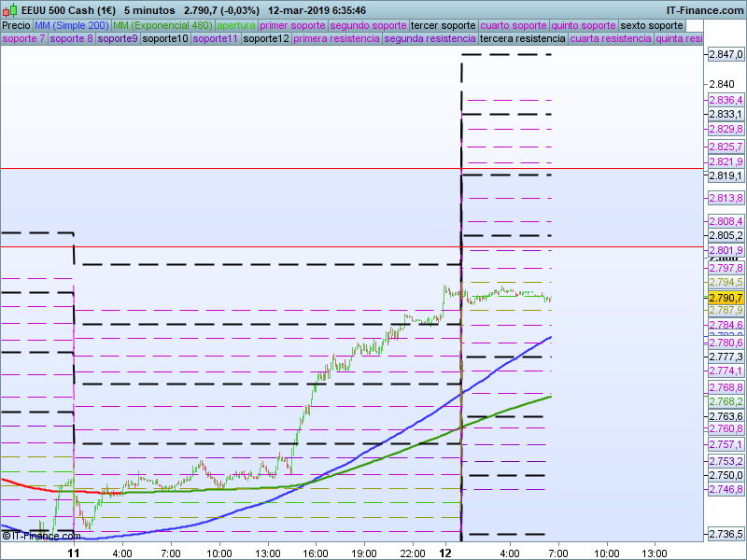This screenshot has height=560, width=747.
Task: Select the sexto soporte label
Action: pos(652,25)
